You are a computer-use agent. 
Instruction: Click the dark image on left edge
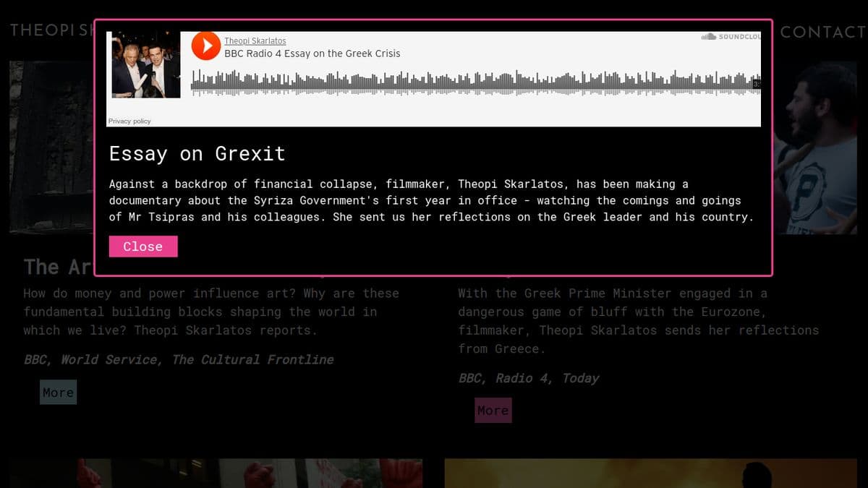point(51,145)
